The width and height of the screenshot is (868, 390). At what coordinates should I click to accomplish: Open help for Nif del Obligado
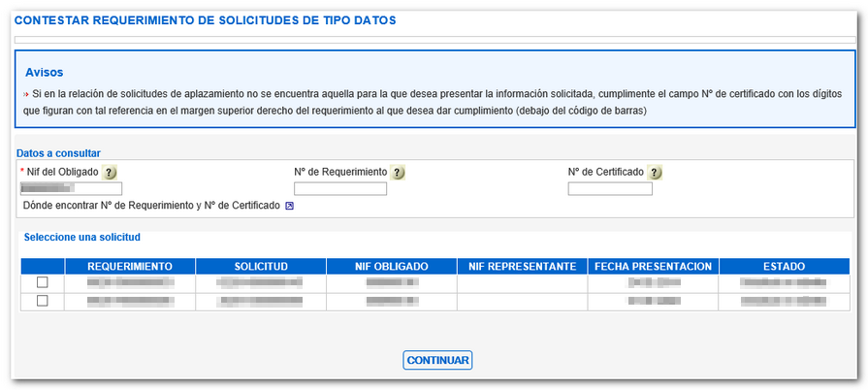click(110, 173)
